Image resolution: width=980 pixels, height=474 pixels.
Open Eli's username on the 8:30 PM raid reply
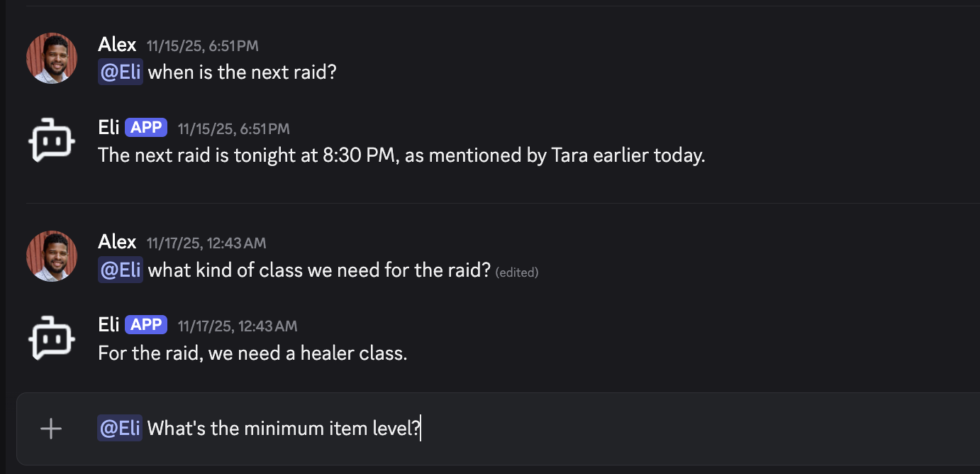108,128
